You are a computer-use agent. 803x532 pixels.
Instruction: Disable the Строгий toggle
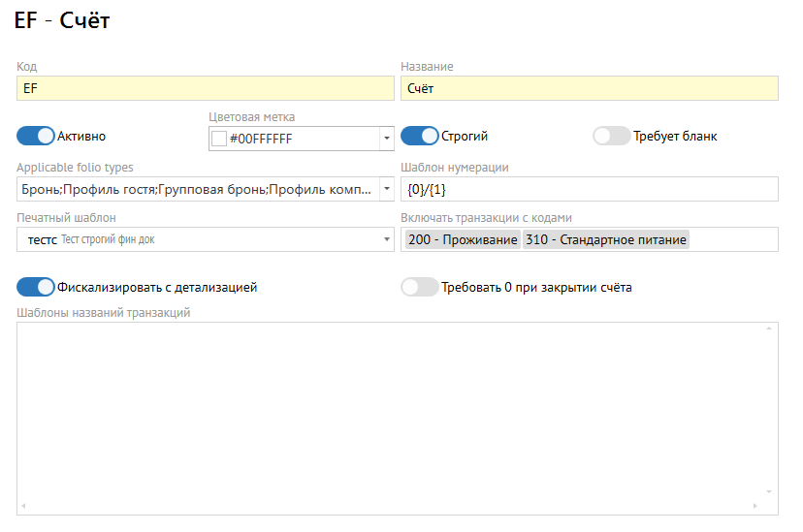pyautogui.click(x=420, y=136)
